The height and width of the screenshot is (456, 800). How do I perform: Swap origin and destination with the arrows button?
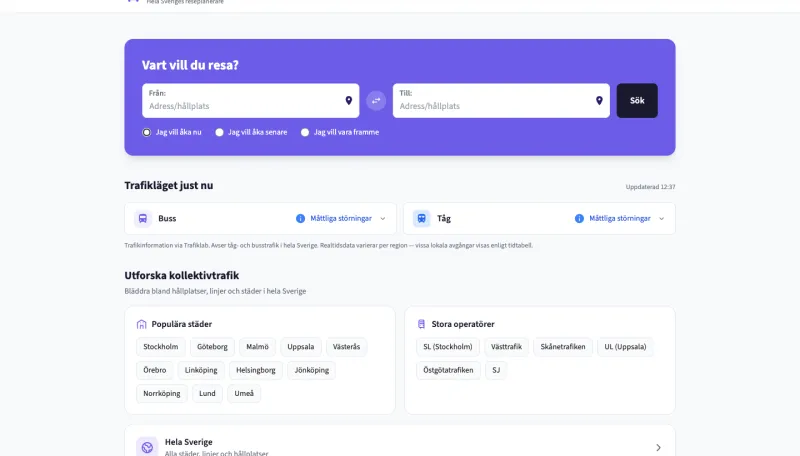[376, 100]
